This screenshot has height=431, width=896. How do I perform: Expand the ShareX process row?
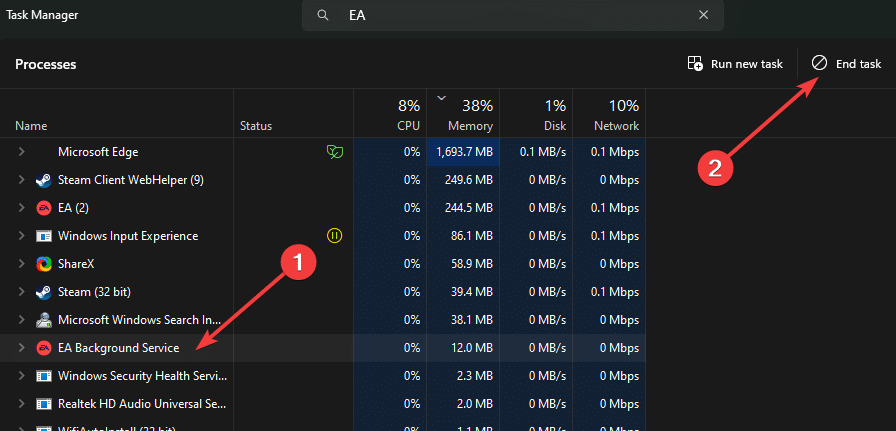[x=21, y=264]
